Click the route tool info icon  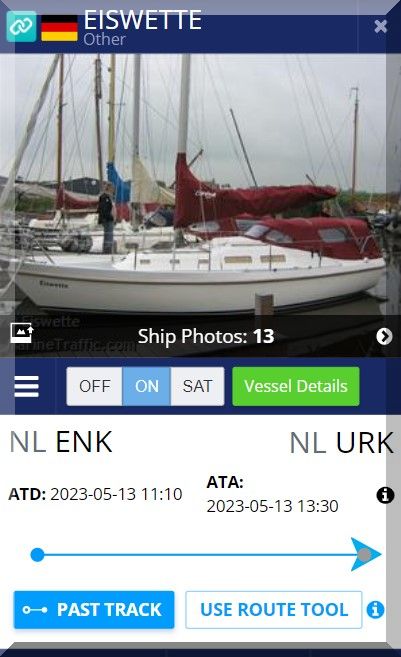(375, 610)
